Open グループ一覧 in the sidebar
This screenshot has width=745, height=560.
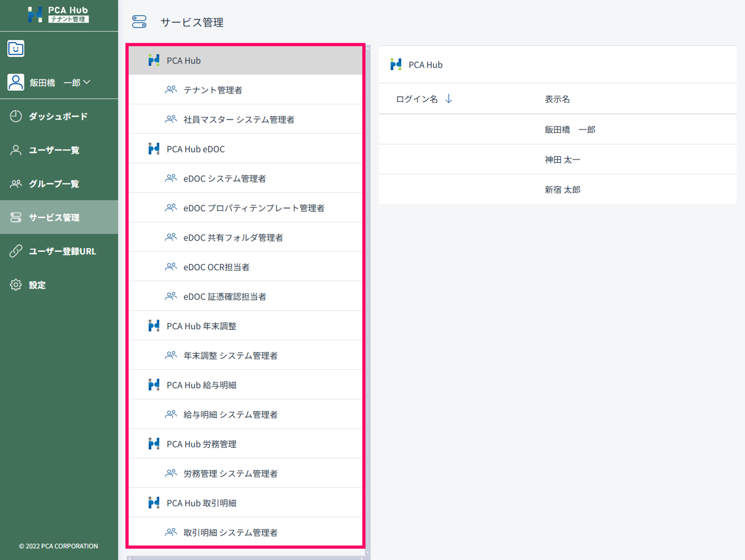coord(54,184)
